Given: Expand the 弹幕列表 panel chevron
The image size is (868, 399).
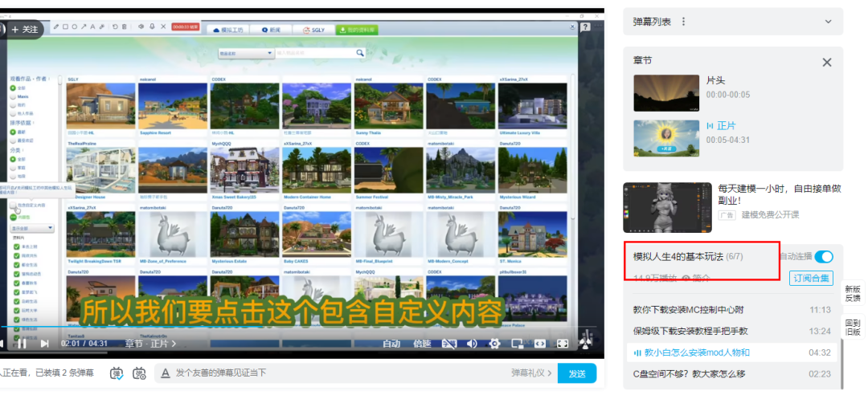Looking at the screenshot, I should click(828, 22).
